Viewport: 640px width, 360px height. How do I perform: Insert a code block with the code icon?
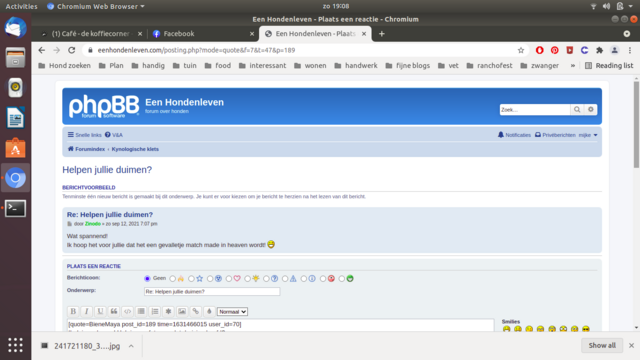click(x=127, y=311)
